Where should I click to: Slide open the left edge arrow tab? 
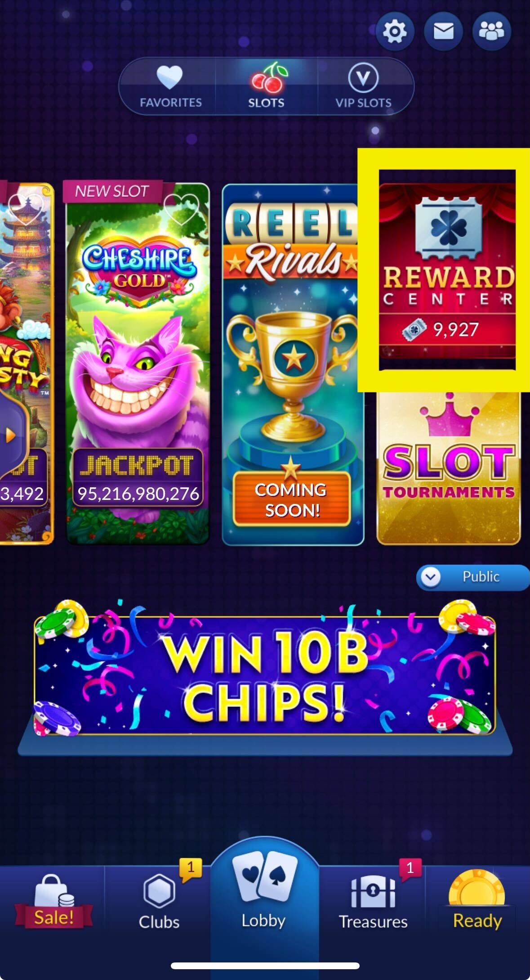pyautogui.click(x=11, y=435)
